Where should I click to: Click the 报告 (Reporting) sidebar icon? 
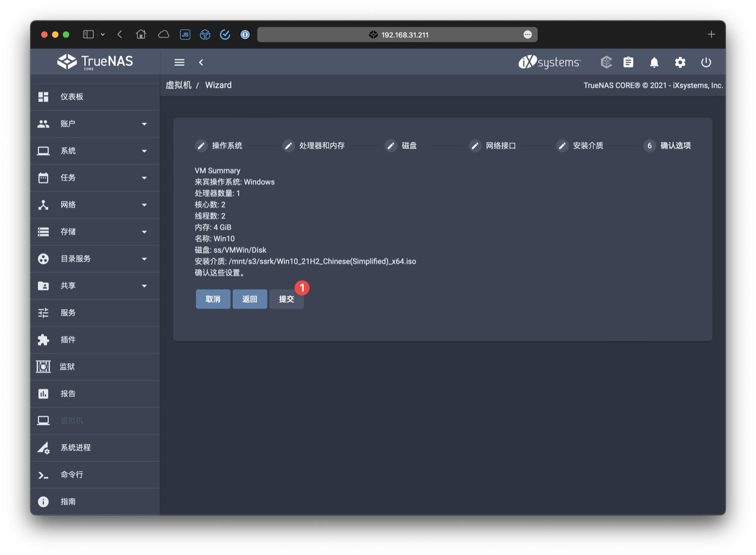coord(43,393)
